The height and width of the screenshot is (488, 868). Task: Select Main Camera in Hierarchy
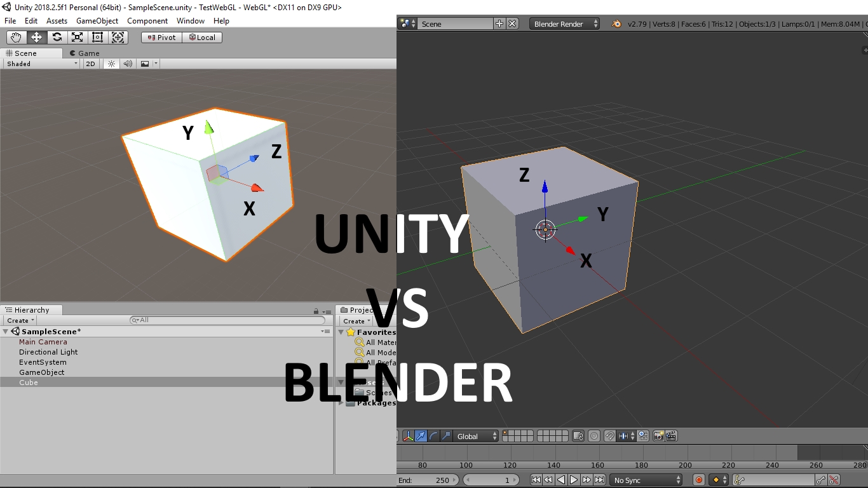click(43, 342)
